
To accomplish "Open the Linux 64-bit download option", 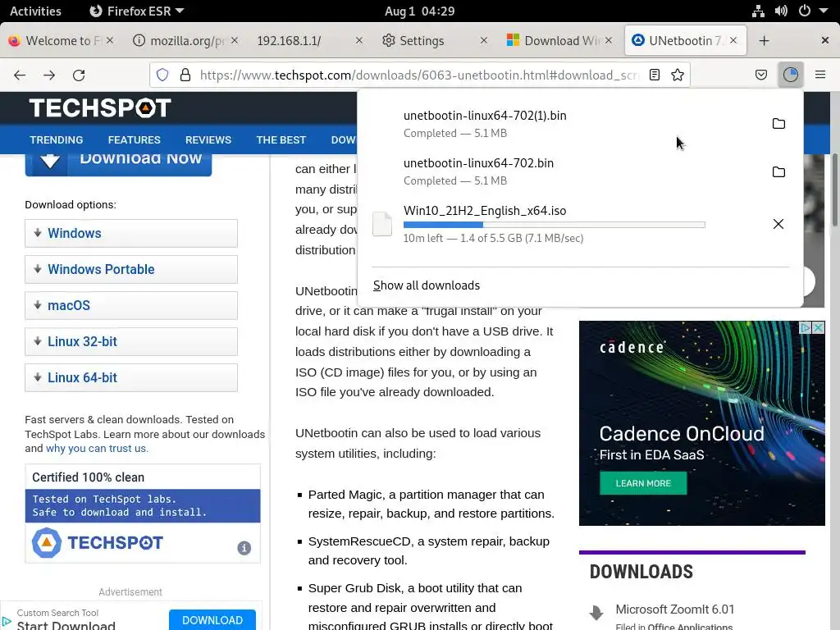I will [x=131, y=377].
